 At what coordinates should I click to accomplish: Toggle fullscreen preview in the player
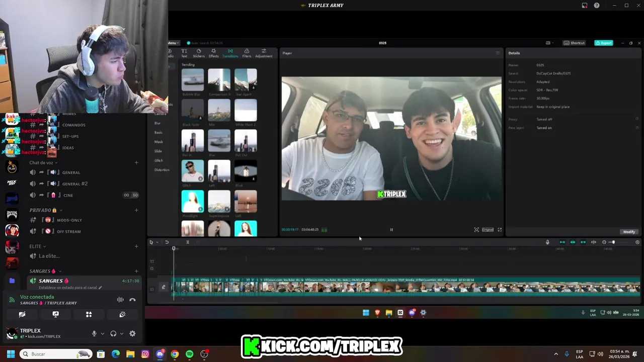pos(500,230)
